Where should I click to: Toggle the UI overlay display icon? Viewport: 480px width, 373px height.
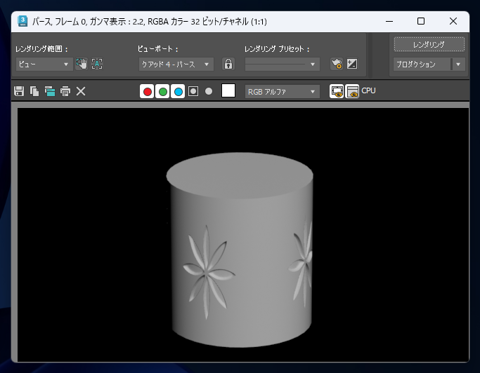coord(337,91)
